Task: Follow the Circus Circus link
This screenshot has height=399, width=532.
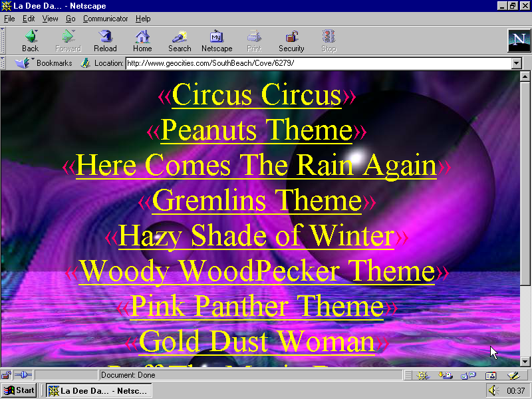Action: click(x=256, y=95)
